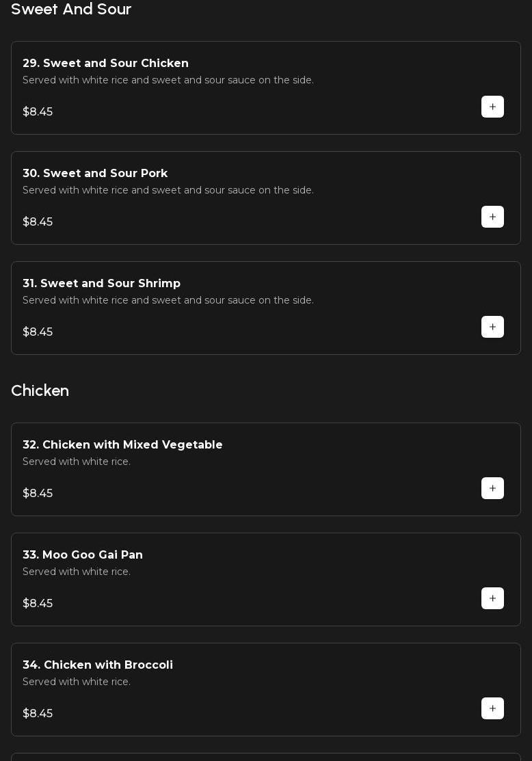Open the Sweet and Sour Chicken item title
The image size is (532, 761).
(105, 64)
